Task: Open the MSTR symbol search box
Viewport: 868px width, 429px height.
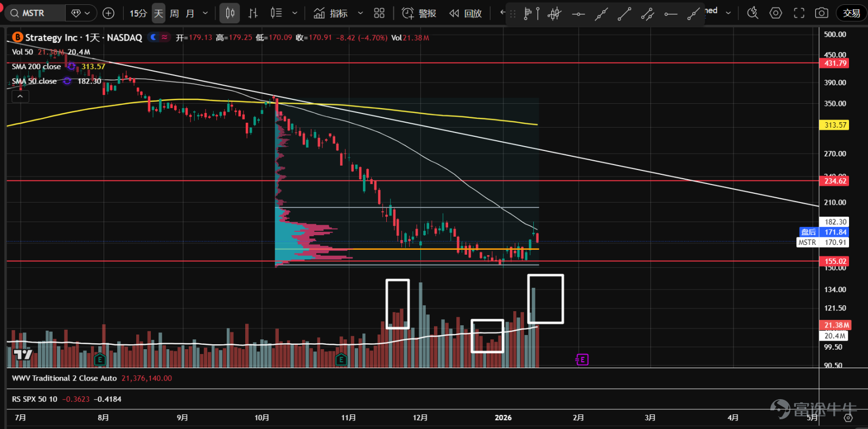Action: tap(35, 13)
